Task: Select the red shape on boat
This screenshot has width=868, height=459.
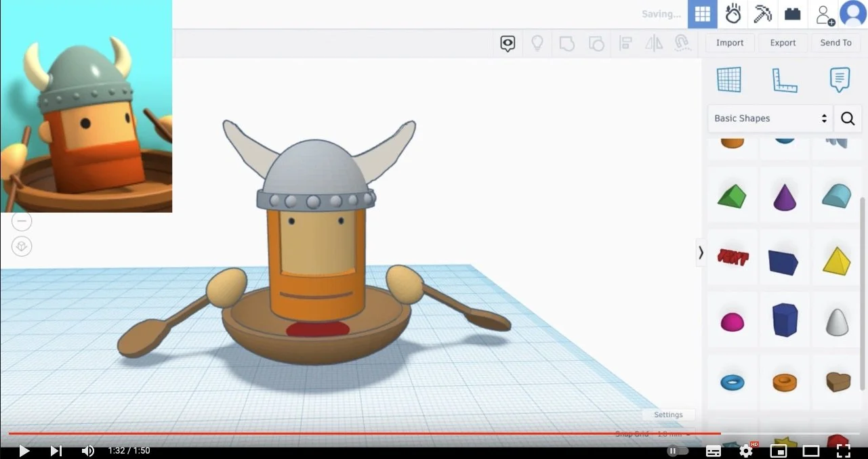Action: coord(318,330)
